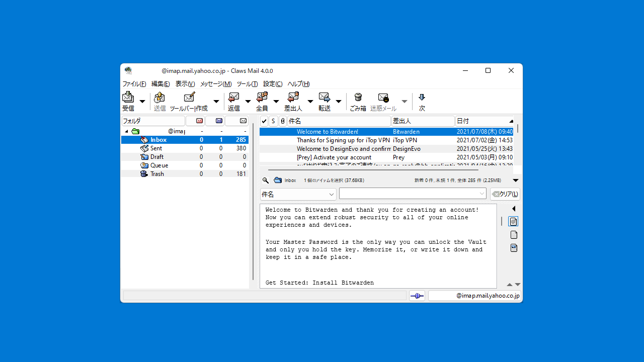Click the フォルダ folder column header
Image resolution: width=644 pixels, height=362 pixels.
point(153,121)
